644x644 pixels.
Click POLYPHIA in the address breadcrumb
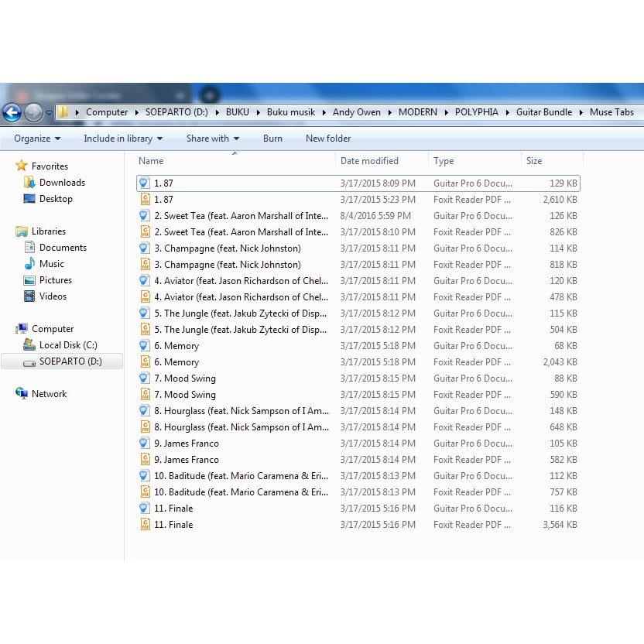476,112
